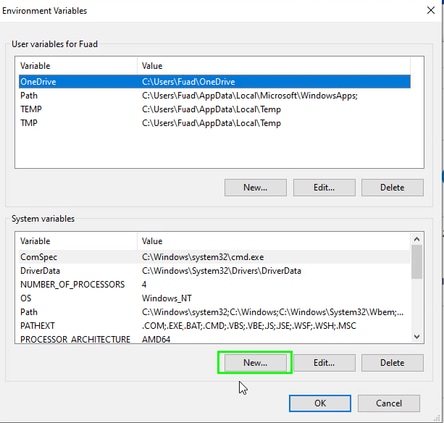Select the OneDrive user variable

point(215,82)
